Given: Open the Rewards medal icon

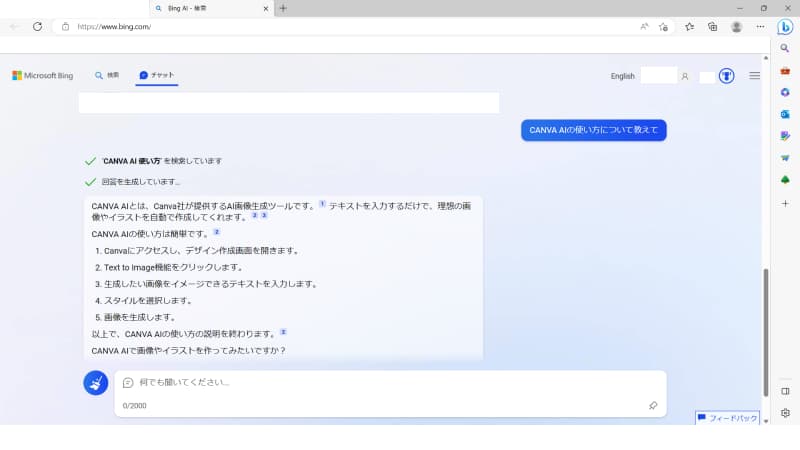Looking at the screenshot, I should 727,76.
